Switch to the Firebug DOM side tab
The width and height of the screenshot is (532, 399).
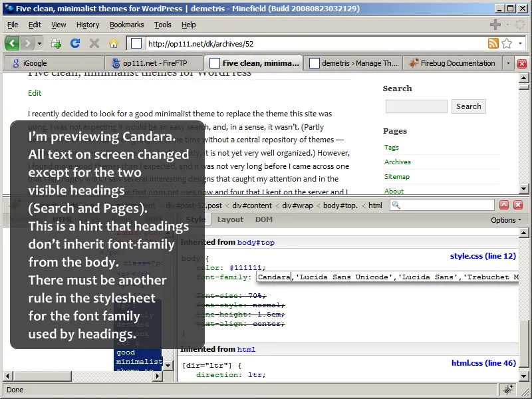click(x=264, y=219)
